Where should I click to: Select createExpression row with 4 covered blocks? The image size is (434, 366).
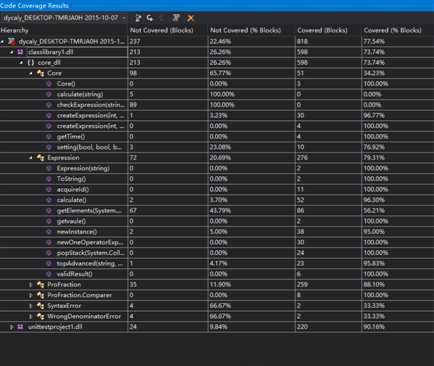click(217, 126)
